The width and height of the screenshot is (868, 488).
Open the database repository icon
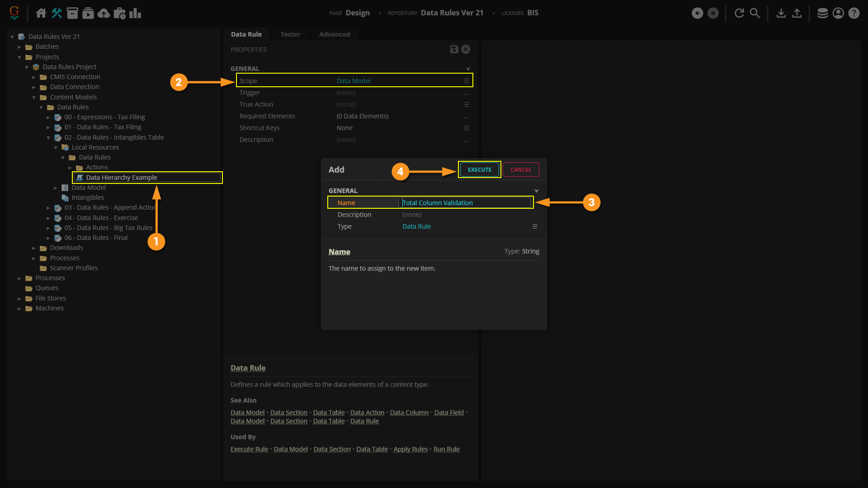click(x=822, y=13)
